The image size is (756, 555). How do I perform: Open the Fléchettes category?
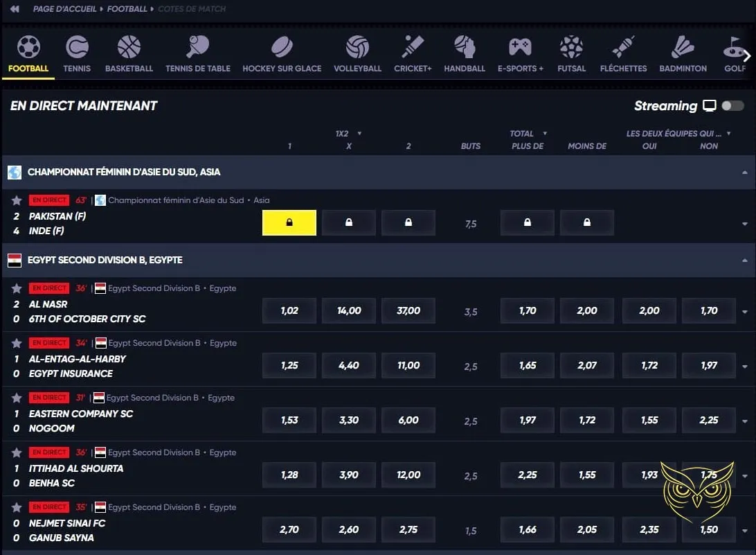pos(623,52)
